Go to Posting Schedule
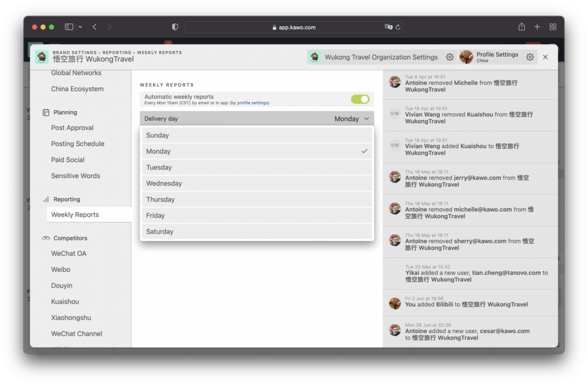The width and height of the screenshot is (588, 385). coord(78,144)
